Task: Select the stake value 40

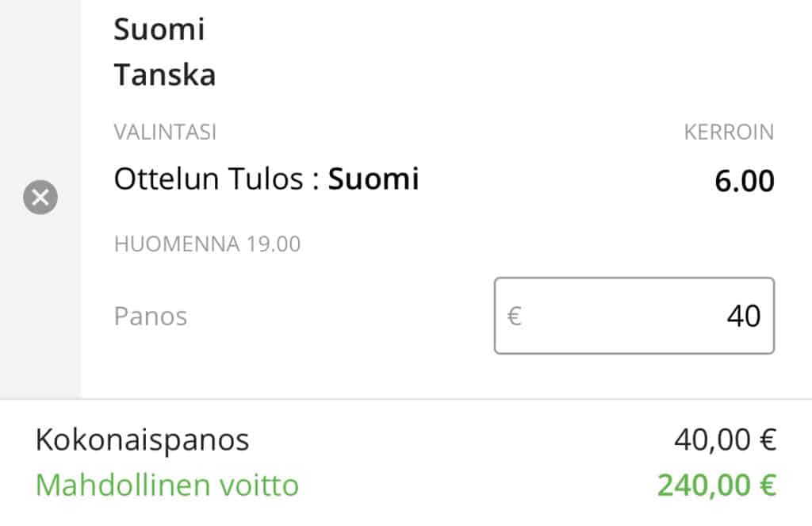Action: tap(743, 316)
